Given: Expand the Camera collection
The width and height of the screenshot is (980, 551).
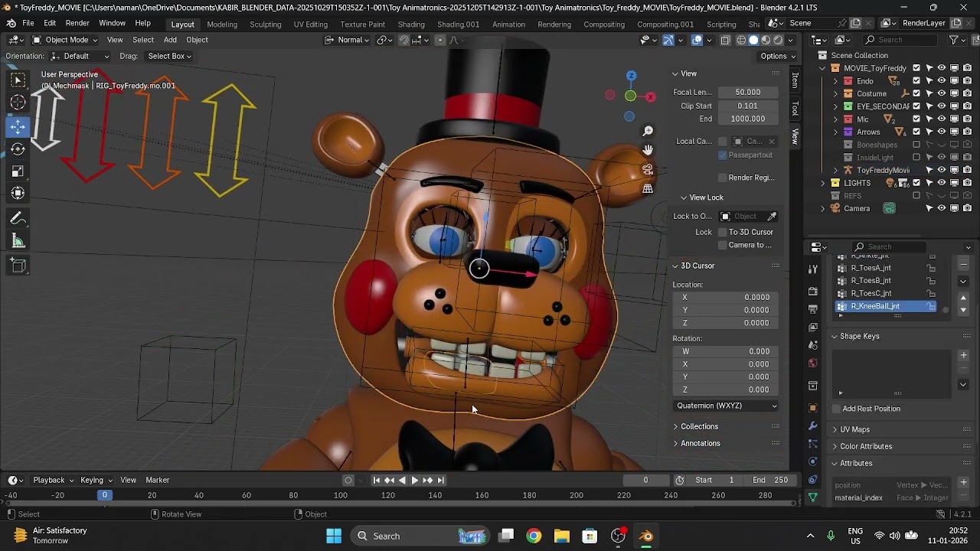Looking at the screenshot, I should (x=823, y=208).
